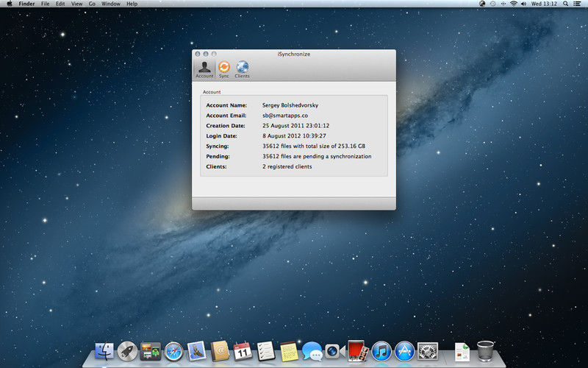Click '2 registered clients' text
This screenshot has height=368, width=588.
[287, 166]
